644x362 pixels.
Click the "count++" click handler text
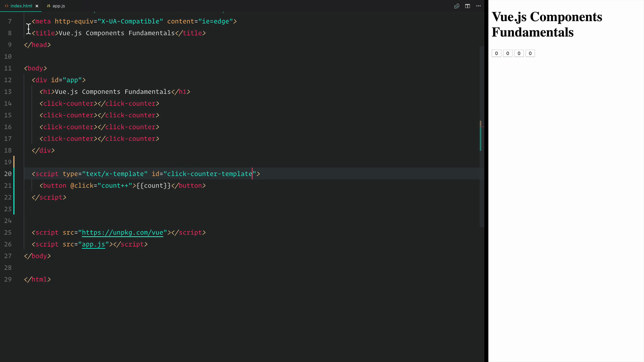(115, 186)
